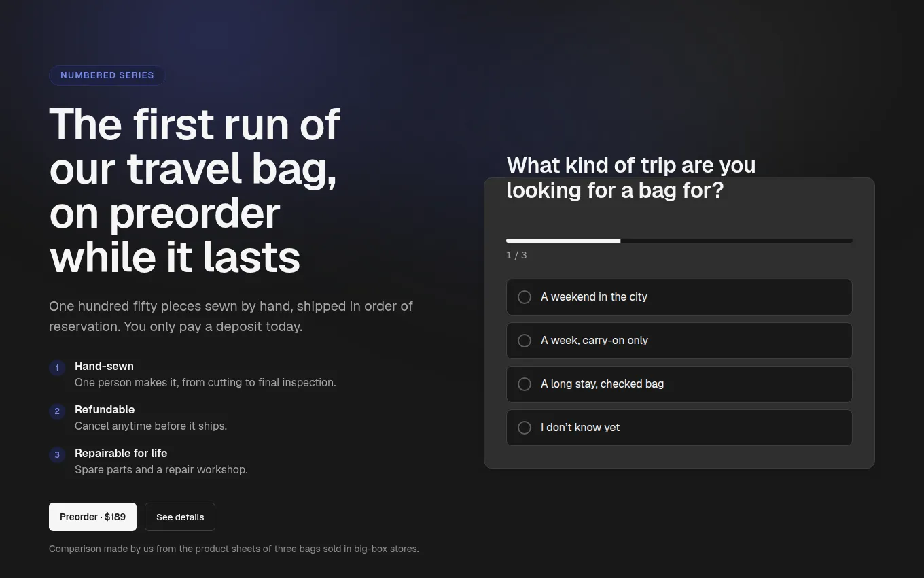Click the Preorder · $189 button
Image resolution: width=924 pixels, height=578 pixels.
coord(92,517)
